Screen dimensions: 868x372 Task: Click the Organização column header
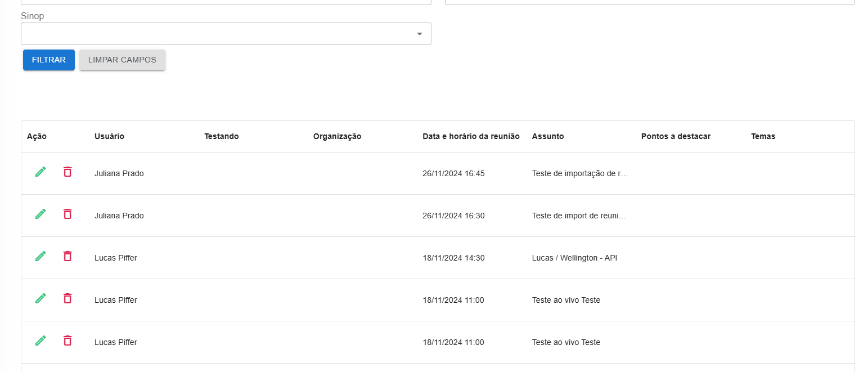point(337,137)
